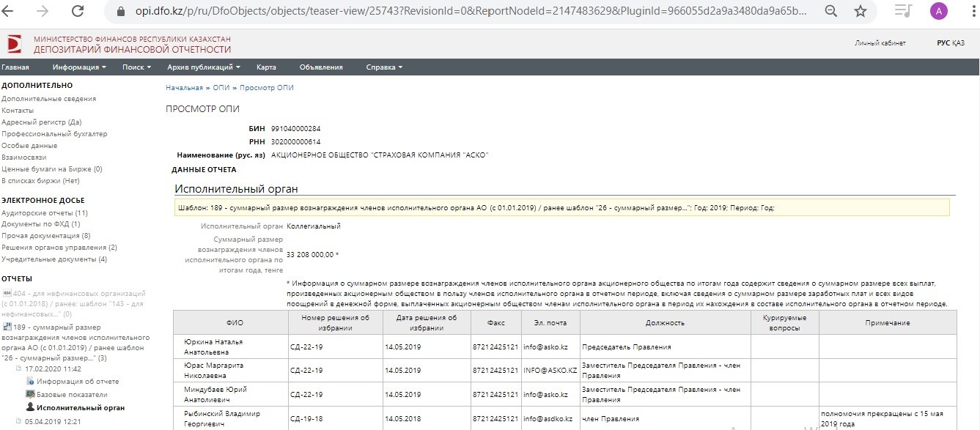Expand the Поиск menu
Image resolution: width=980 pixels, height=430 pixels.
click(x=136, y=67)
